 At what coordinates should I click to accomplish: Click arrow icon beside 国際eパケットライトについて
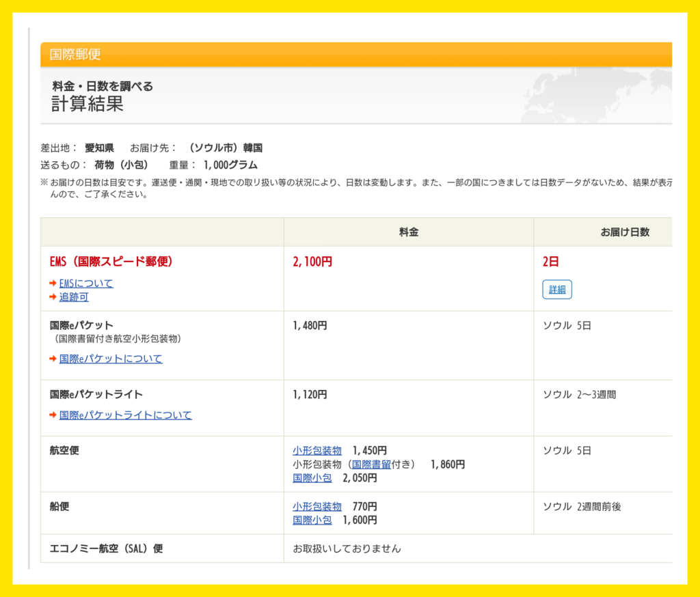tap(53, 415)
